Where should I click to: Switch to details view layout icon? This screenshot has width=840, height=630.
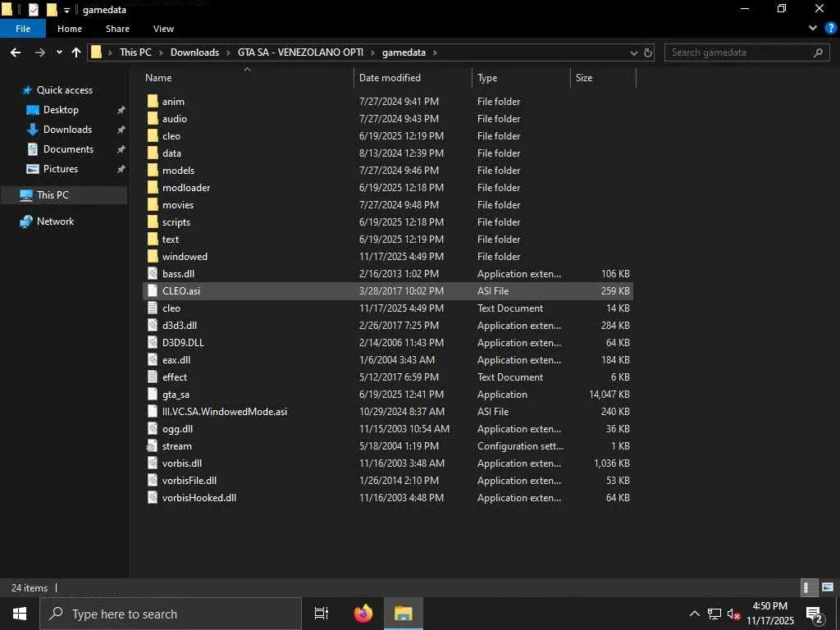coord(808,587)
